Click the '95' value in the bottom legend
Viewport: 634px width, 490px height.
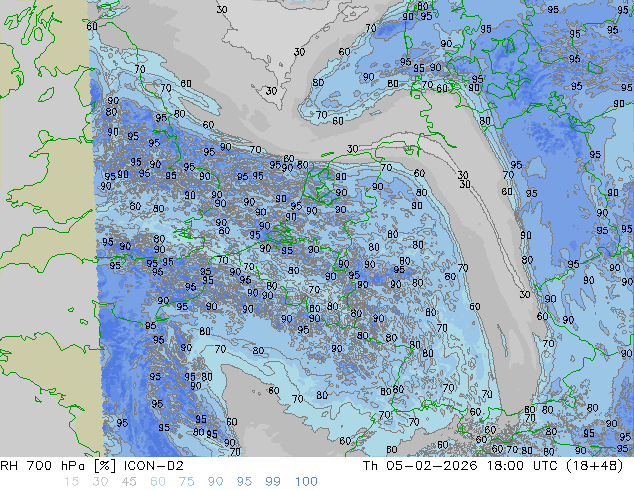point(244,482)
